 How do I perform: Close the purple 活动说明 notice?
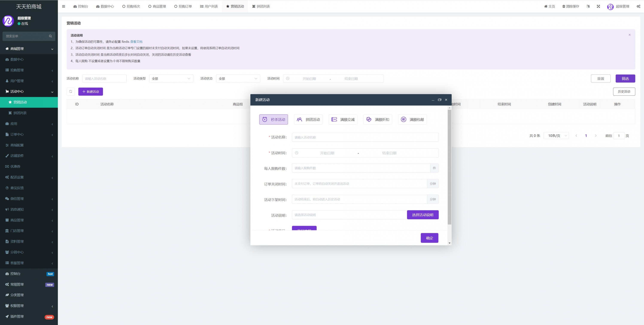pyautogui.click(x=629, y=35)
